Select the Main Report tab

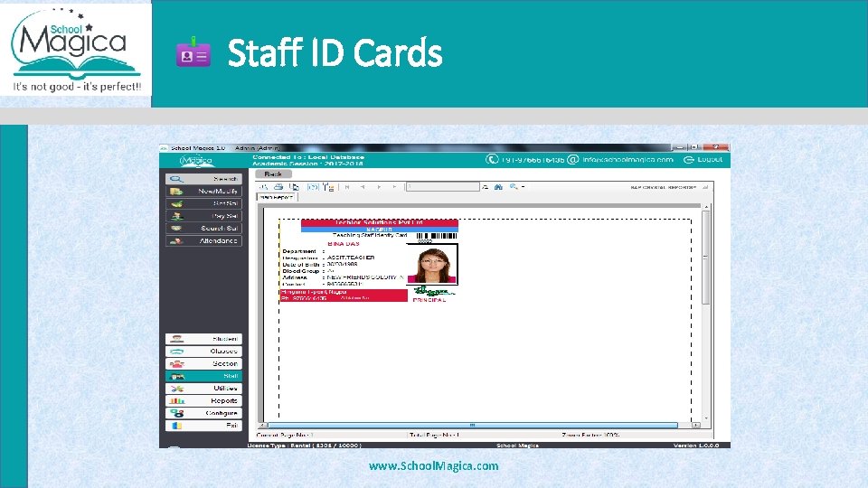point(277,197)
